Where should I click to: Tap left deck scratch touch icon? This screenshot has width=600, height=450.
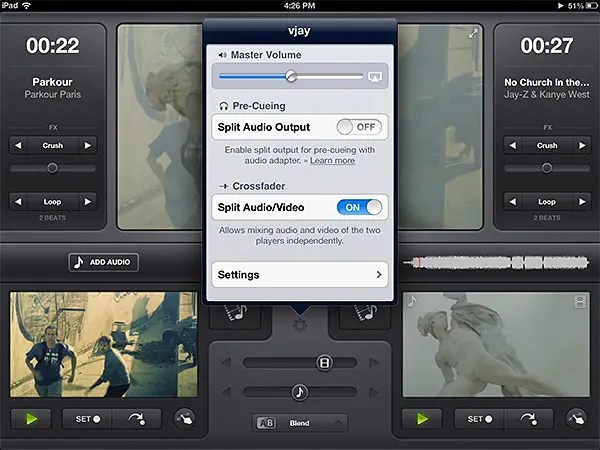[184, 419]
